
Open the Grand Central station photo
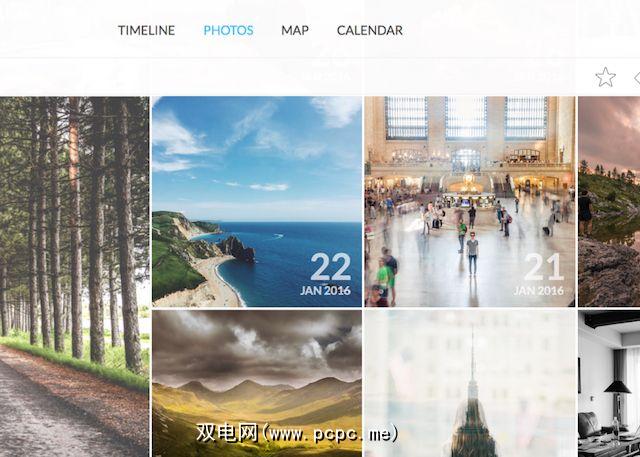(x=470, y=202)
